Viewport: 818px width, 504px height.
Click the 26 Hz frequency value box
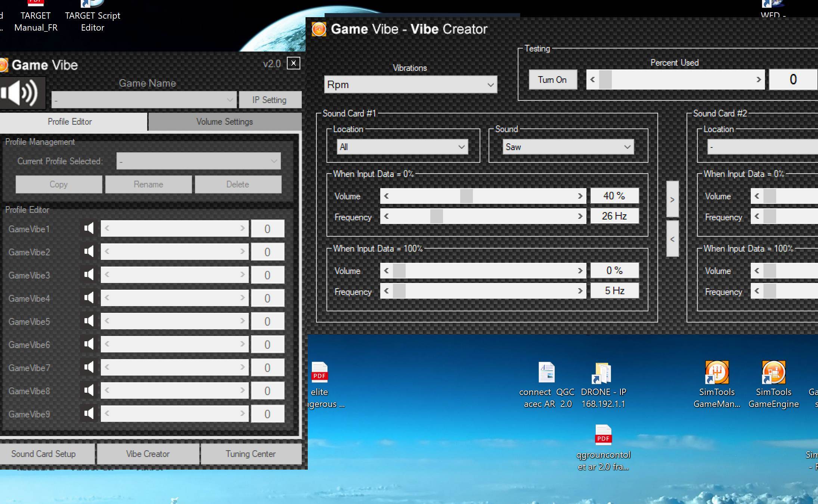(x=614, y=216)
